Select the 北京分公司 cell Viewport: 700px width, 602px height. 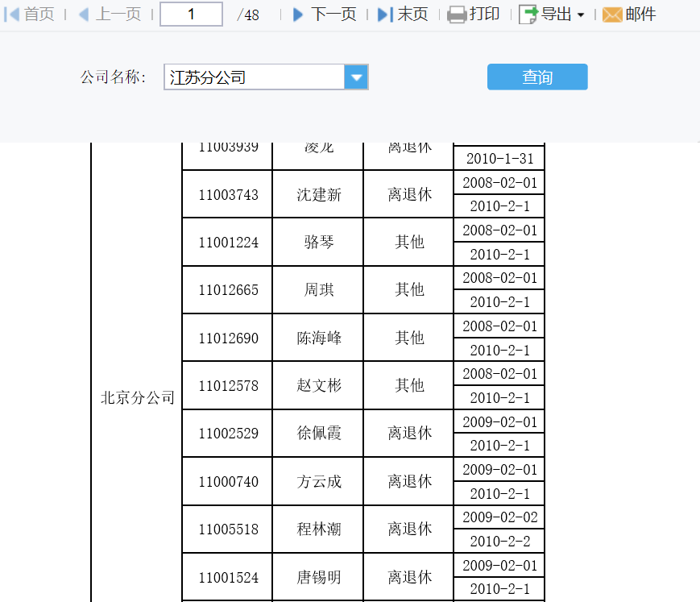click(x=137, y=397)
